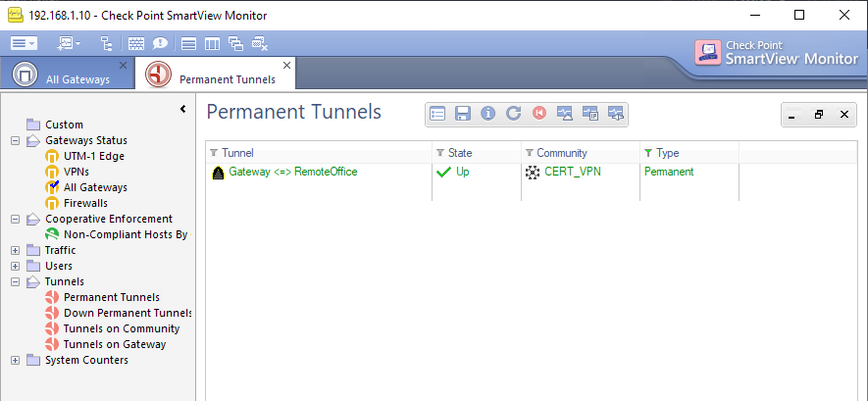Click the Traffic folder icon
The image size is (868, 401).
(x=33, y=251)
